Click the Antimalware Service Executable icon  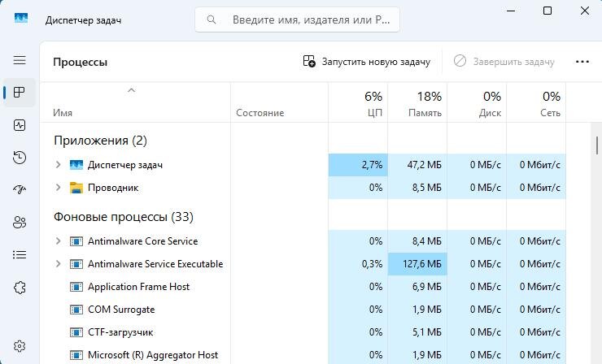click(x=76, y=264)
